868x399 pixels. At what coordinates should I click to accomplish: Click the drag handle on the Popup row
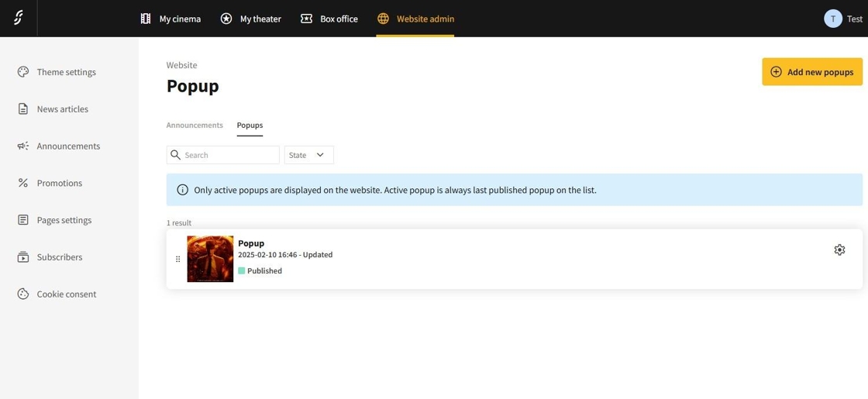(177, 259)
